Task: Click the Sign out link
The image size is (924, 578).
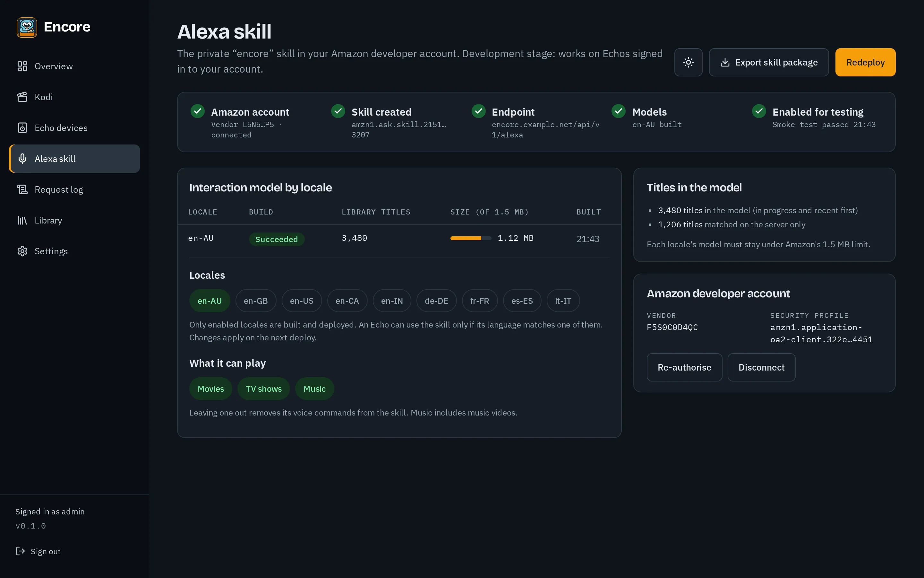Action: [x=38, y=551]
